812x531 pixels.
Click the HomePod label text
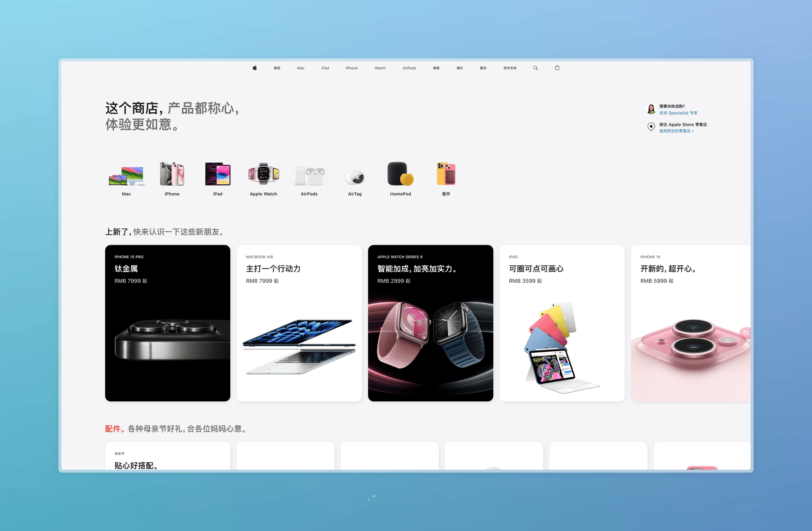[401, 194]
